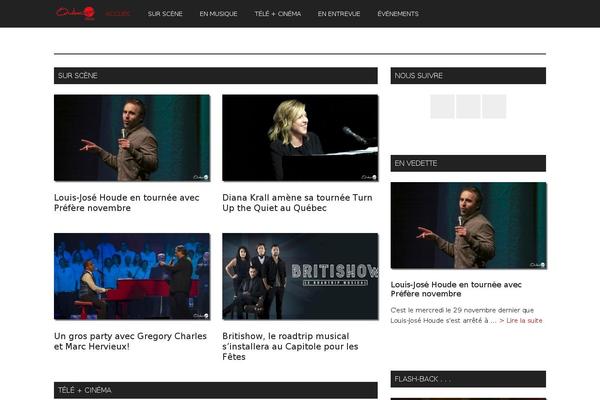Open Britishow roadtrip musical article title
Viewport: 600px width, 400px height.
point(290,346)
